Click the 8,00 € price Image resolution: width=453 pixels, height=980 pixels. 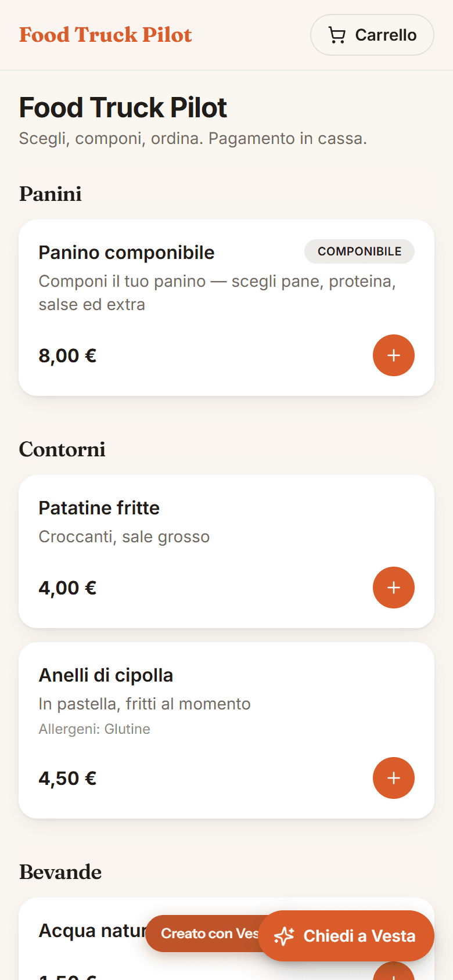(67, 355)
